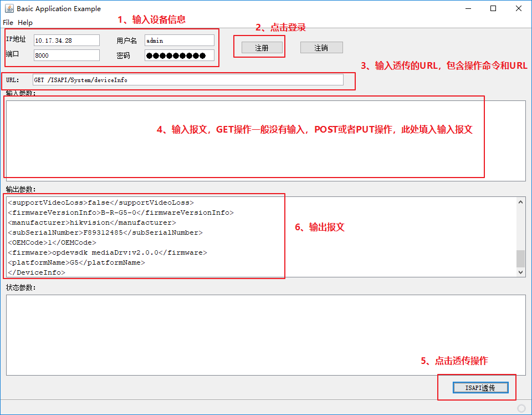Maximize the Basic Application Example window
The height and width of the screenshot is (415, 532).
tap(493, 8)
